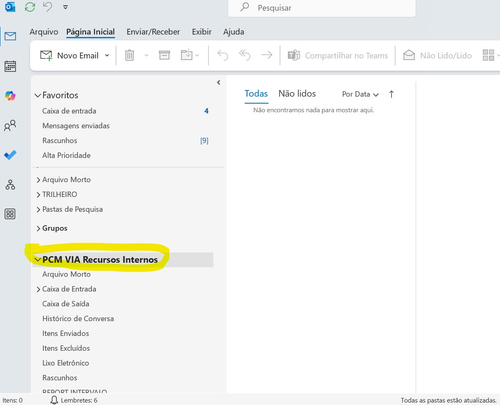Viewport: 500px width, 405px height.
Task: Open the People contacts view
Action: pos(10,125)
